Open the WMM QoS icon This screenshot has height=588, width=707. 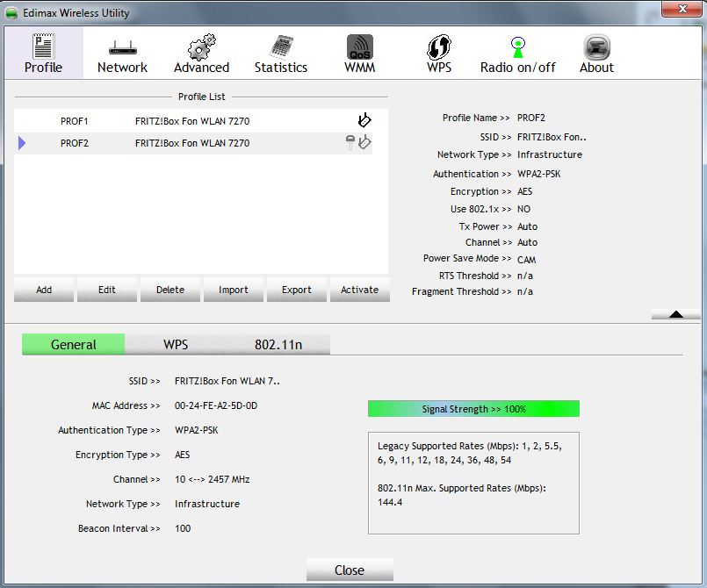tap(360, 47)
